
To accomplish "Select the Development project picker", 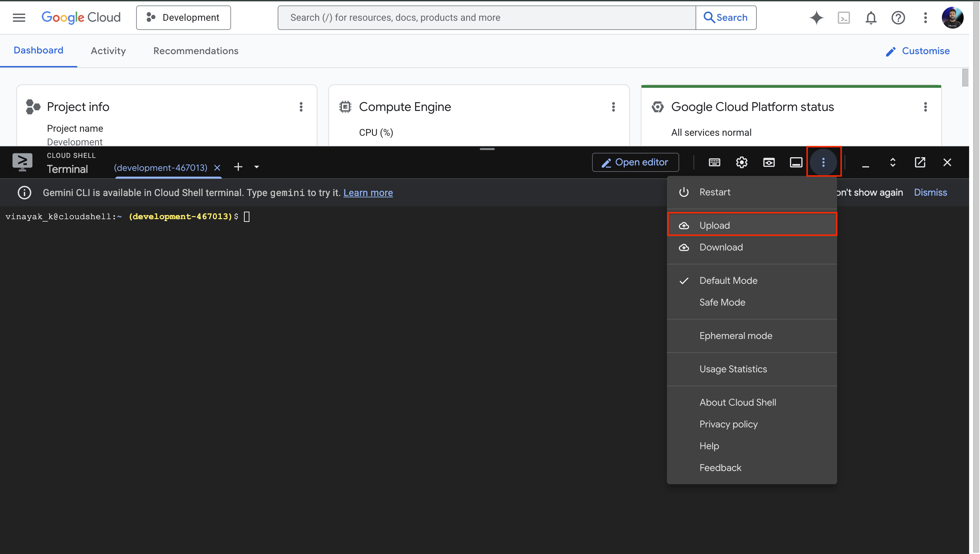I will tap(183, 17).
